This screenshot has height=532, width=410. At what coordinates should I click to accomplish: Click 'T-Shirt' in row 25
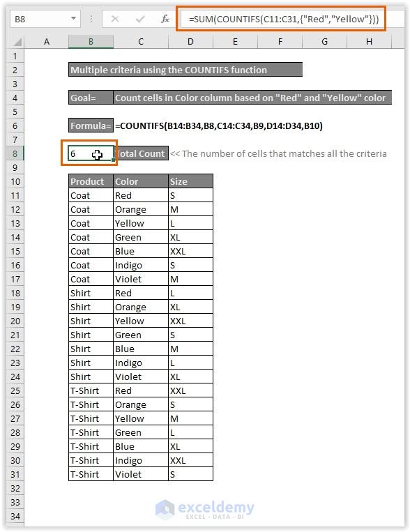91,390
